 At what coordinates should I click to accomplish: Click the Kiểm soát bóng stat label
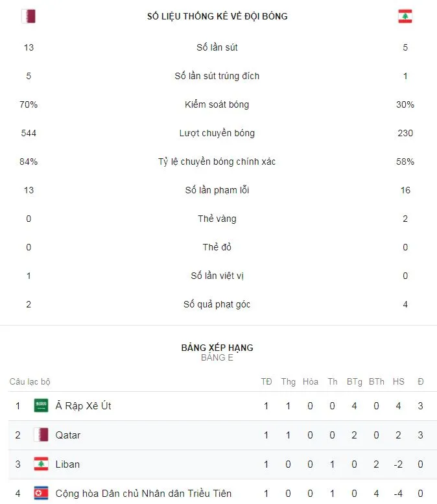click(217, 104)
